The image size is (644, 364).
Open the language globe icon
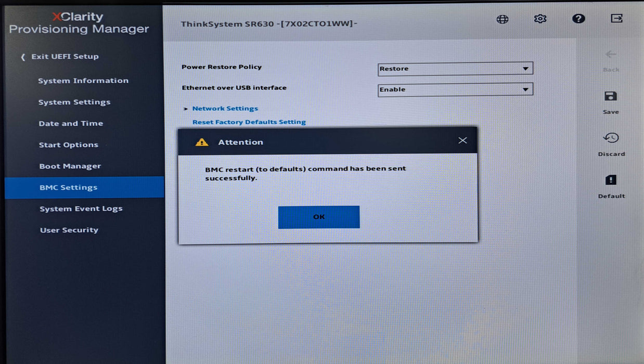pos(503,19)
